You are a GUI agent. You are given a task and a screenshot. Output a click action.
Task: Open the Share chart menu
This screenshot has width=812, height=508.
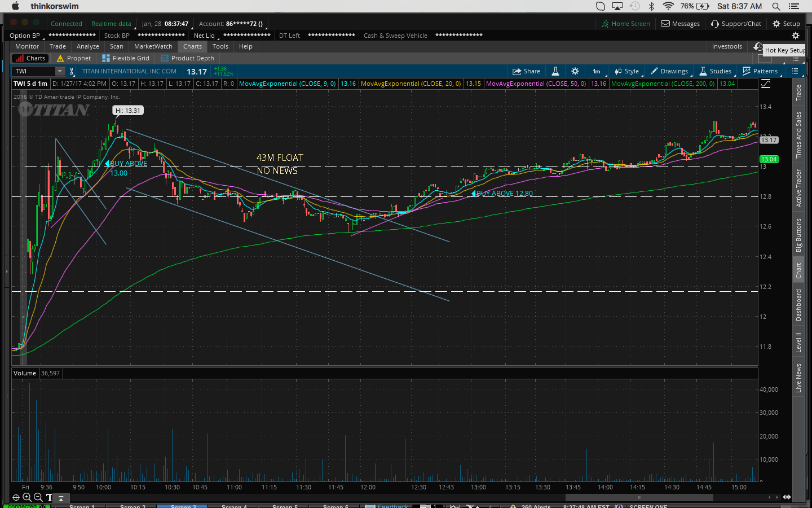[526, 71]
